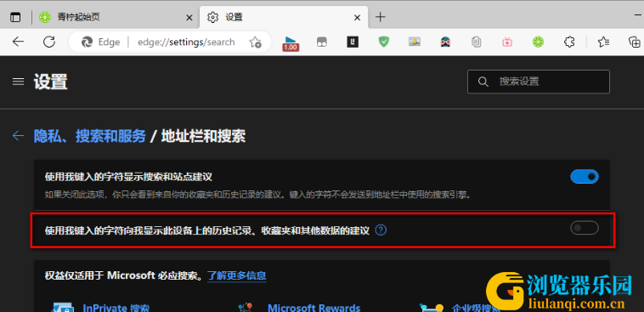Close the 设置 tab

(x=358, y=17)
